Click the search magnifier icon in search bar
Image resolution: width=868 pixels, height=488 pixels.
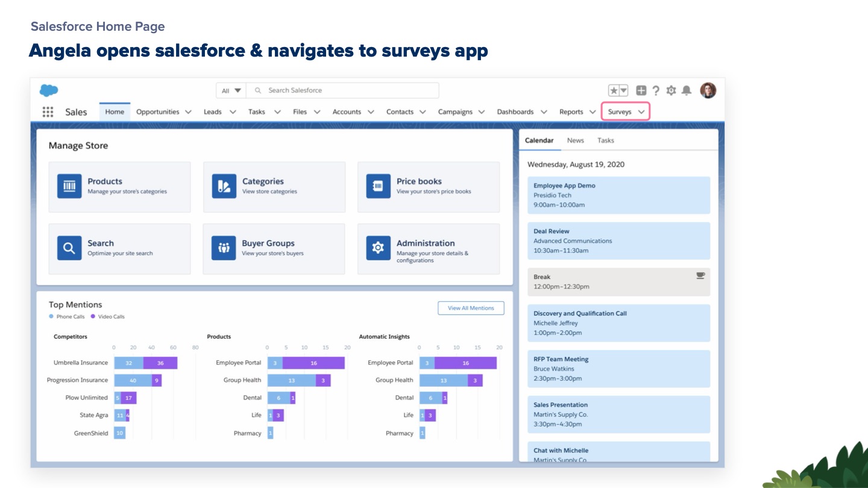tap(258, 90)
